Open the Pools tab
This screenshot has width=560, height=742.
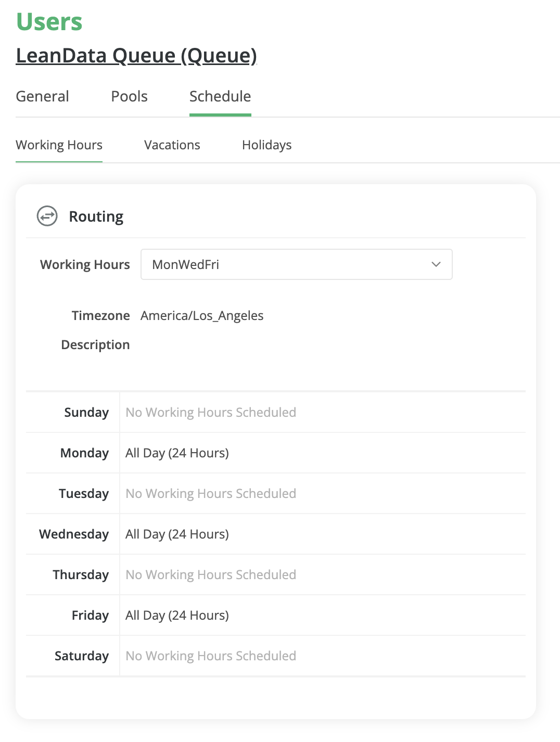129,96
